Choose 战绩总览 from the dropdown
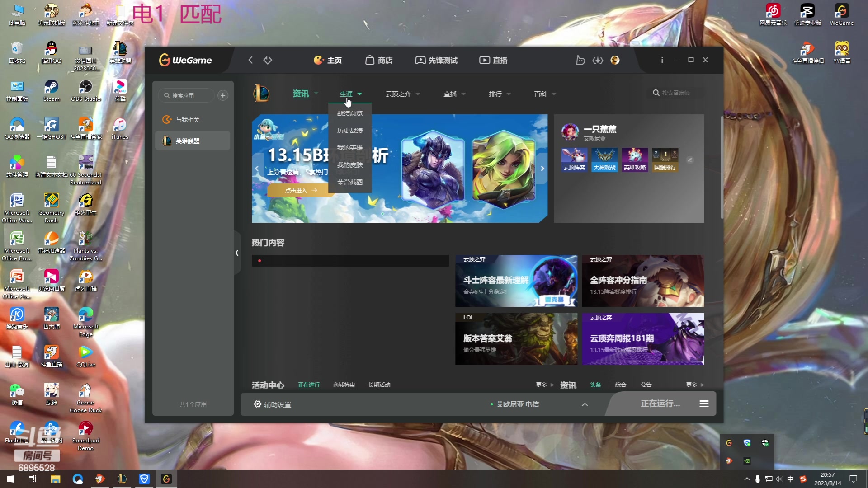Image resolution: width=868 pixels, height=488 pixels. pyautogui.click(x=350, y=113)
